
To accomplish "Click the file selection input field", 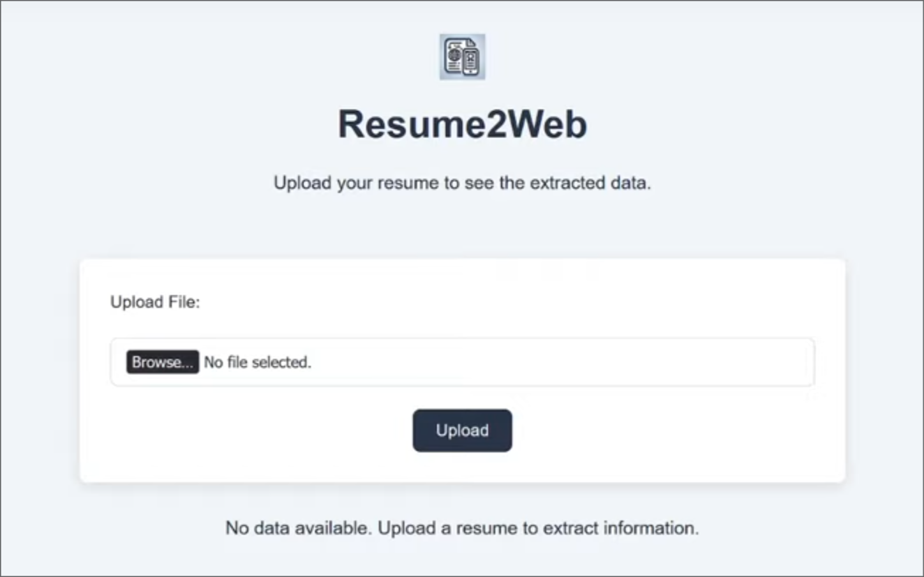I will 462,363.
